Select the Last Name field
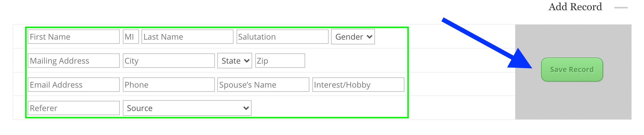The width and height of the screenshot is (644, 135). (x=187, y=37)
